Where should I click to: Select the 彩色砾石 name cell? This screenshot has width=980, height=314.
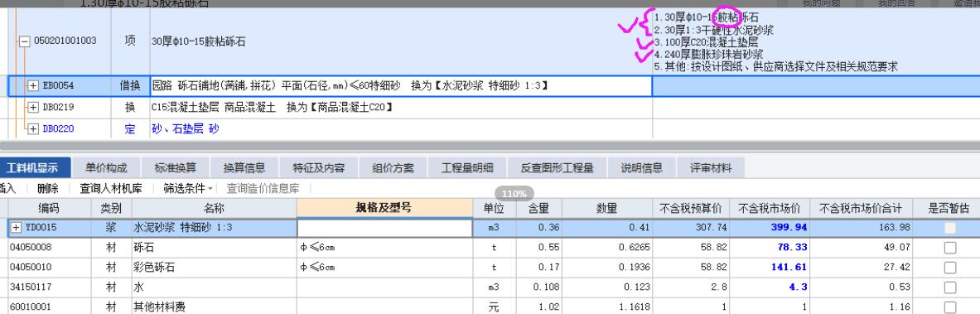pyautogui.click(x=214, y=268)
